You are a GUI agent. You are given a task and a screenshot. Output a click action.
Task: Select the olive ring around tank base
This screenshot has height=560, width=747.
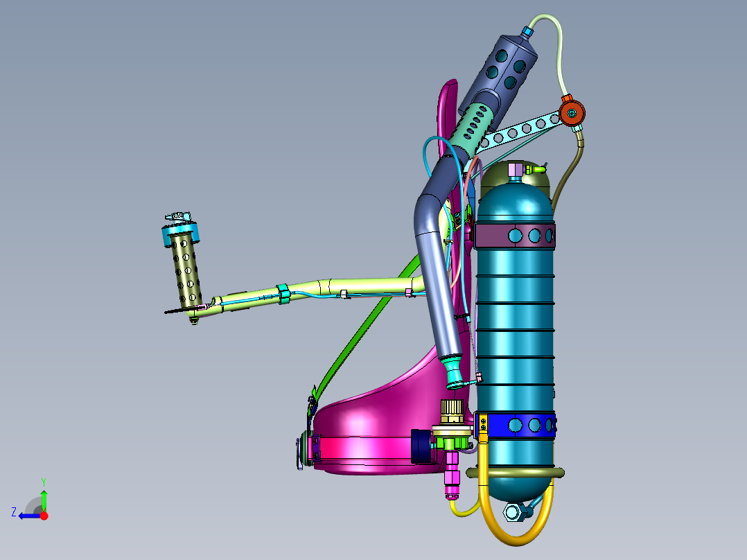(516, 473)
